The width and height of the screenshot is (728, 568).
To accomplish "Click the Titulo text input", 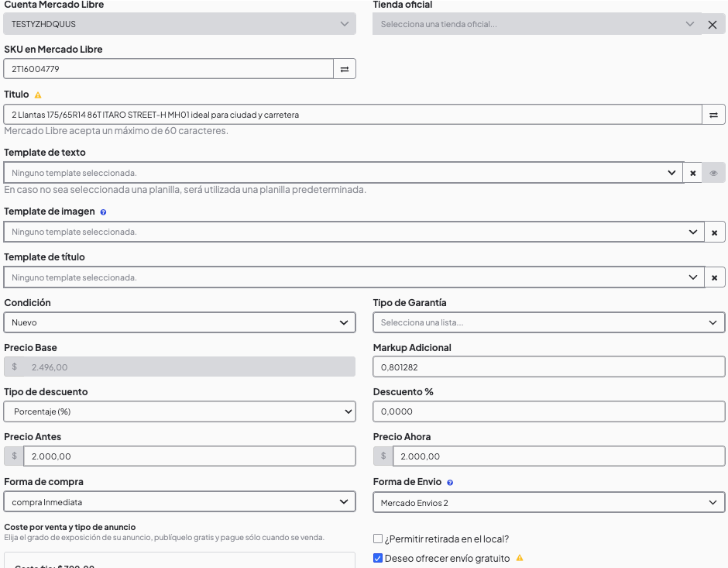I will [353, 114].
